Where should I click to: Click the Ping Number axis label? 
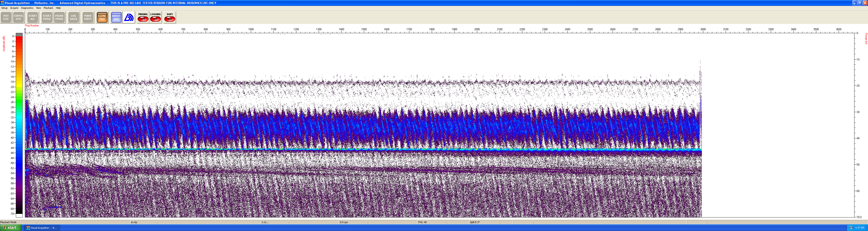[x=32, y=25]
